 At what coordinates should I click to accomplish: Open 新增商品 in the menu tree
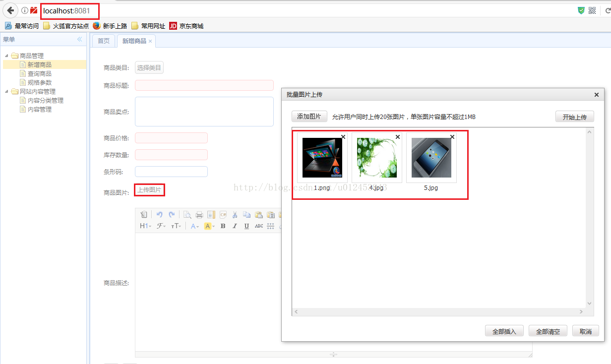point(40,64)
